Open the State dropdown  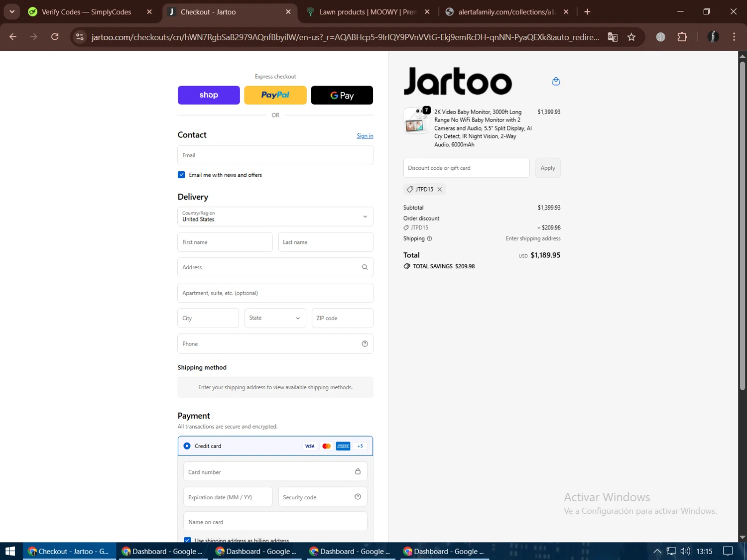click(x=275, y=318)
